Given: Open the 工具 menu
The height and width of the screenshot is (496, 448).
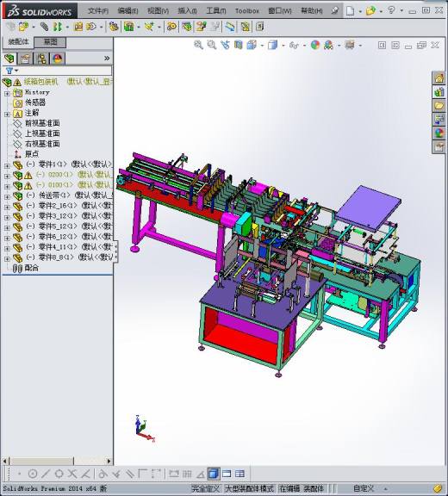Looking at the screenshot, I should (x=216, y=10).
